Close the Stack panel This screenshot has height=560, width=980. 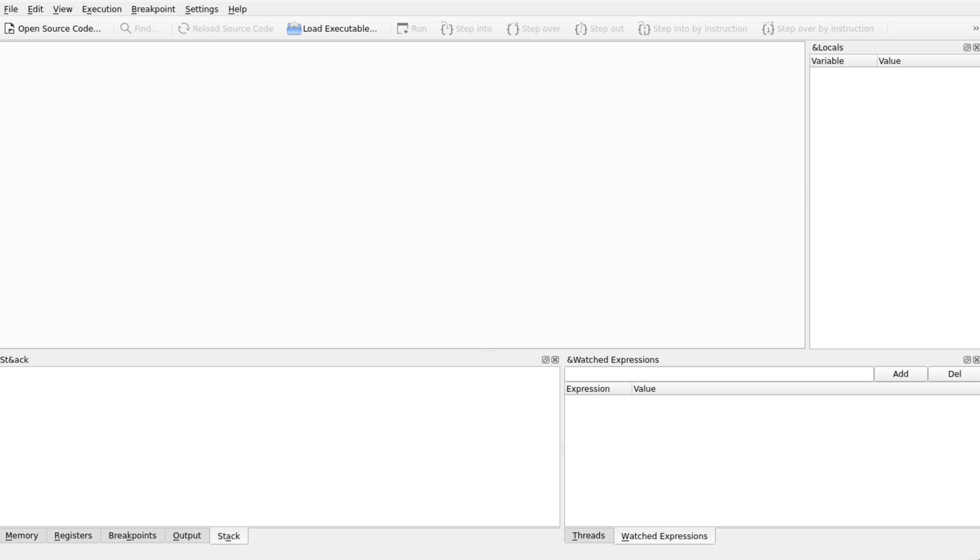[x=555, y=360]
